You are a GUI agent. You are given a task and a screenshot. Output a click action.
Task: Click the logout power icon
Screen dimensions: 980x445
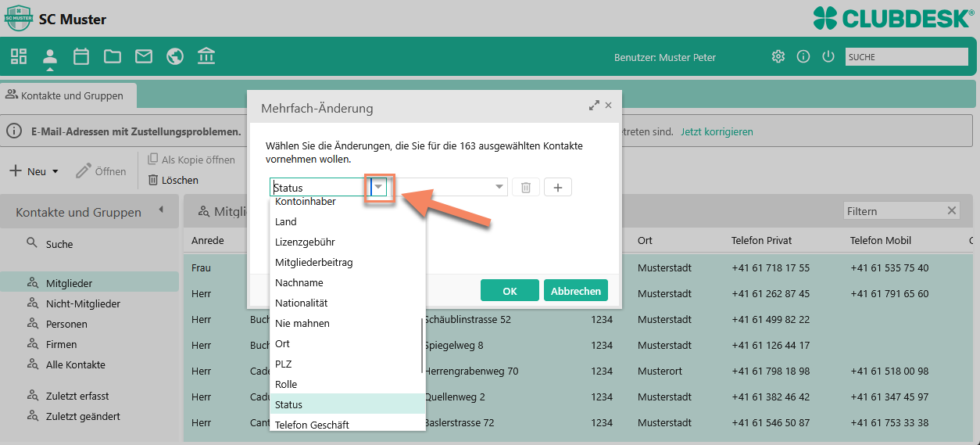click(x=828, y=56)
